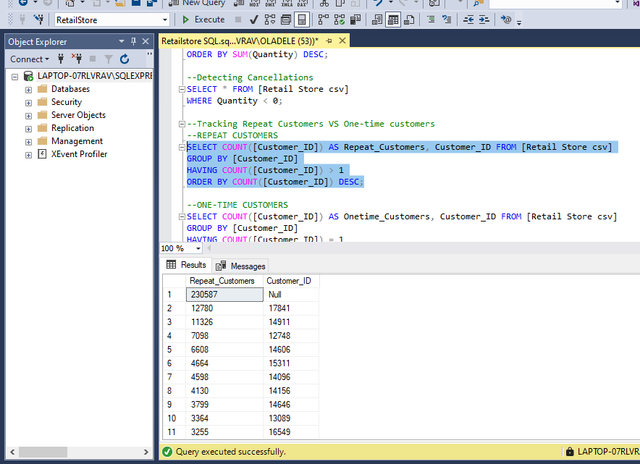
Task: Select LAPTOP-07RLVRAV\SQLEXPRESS server node
Action: click(x=94, y=75)
